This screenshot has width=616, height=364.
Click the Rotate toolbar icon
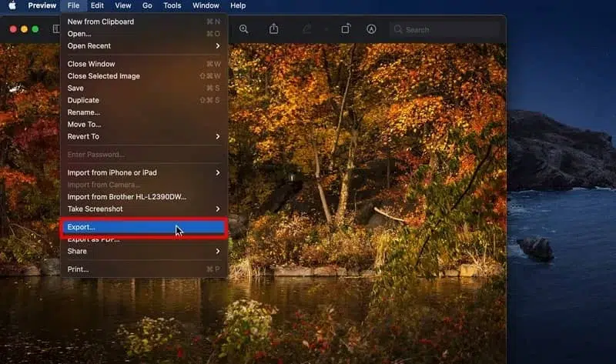tap(346, 28)
